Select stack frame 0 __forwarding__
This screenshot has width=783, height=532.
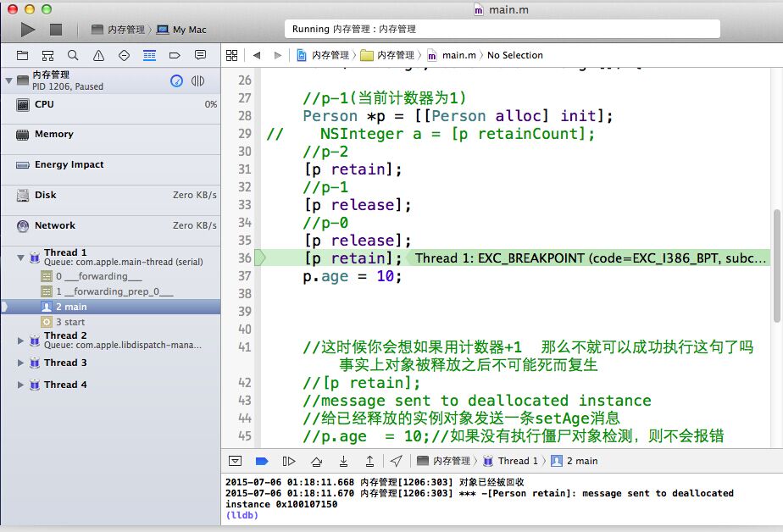point(110,276)
